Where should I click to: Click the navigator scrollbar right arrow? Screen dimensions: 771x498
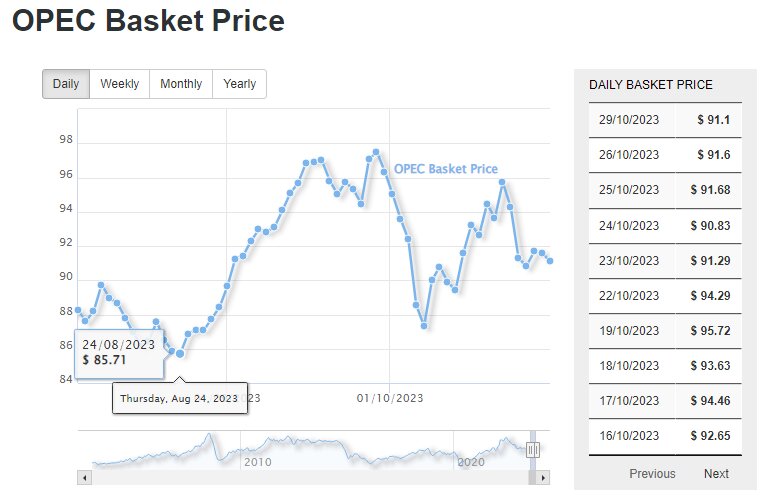click(544, 478)
